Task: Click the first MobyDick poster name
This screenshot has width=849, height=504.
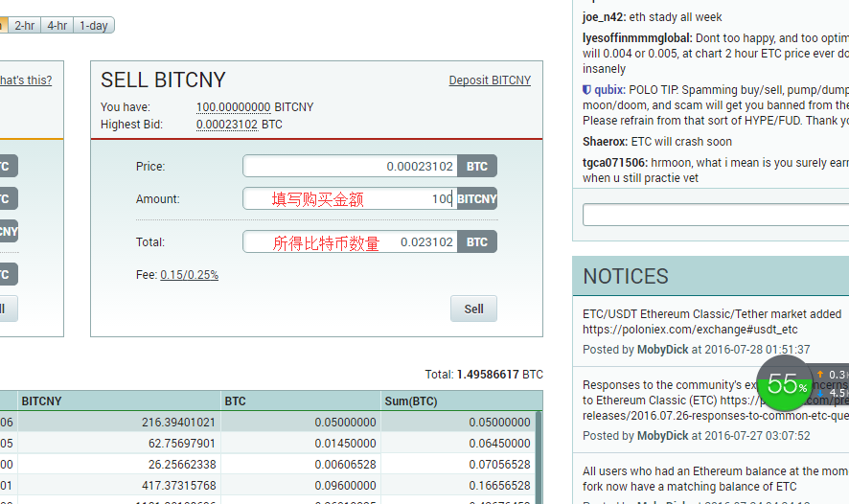Action: coord(663,350)
